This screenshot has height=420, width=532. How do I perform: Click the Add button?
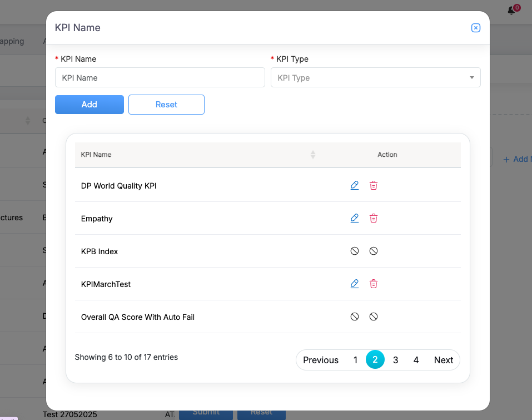coord(90,105)
